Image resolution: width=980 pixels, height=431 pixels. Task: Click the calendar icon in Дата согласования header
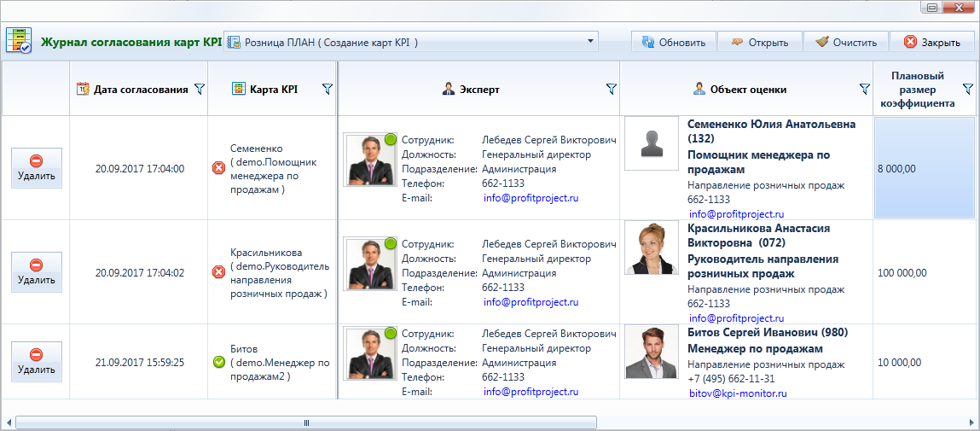click(x=83, y=89)
